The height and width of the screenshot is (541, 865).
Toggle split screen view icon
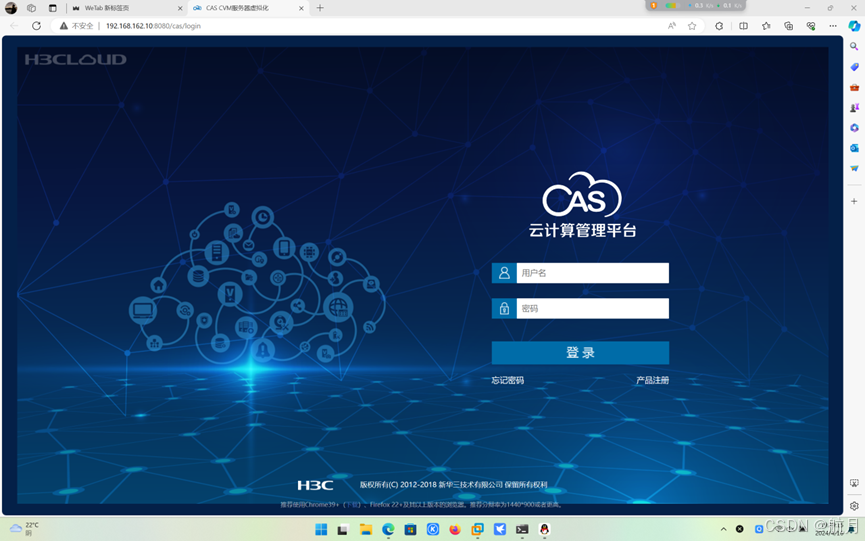[x=744, y=26]
